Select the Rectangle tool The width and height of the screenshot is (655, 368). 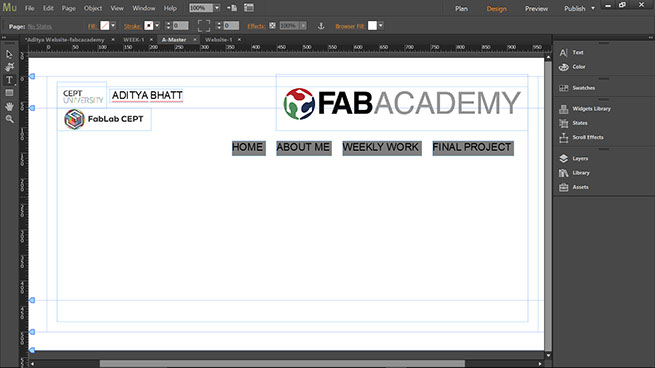point(9,93)
